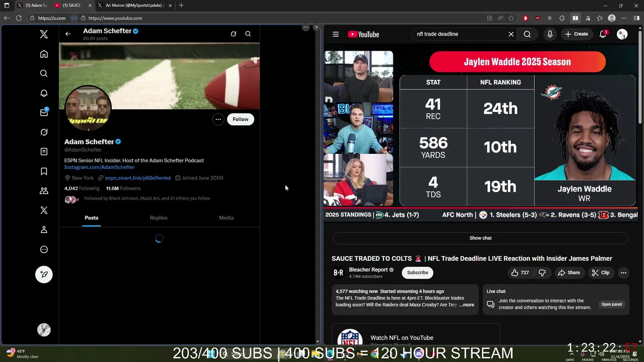The width and height of the screenshot is (644, 362).
Task: Open Messages envelope in the X sidebar
Action: [44, 113]
